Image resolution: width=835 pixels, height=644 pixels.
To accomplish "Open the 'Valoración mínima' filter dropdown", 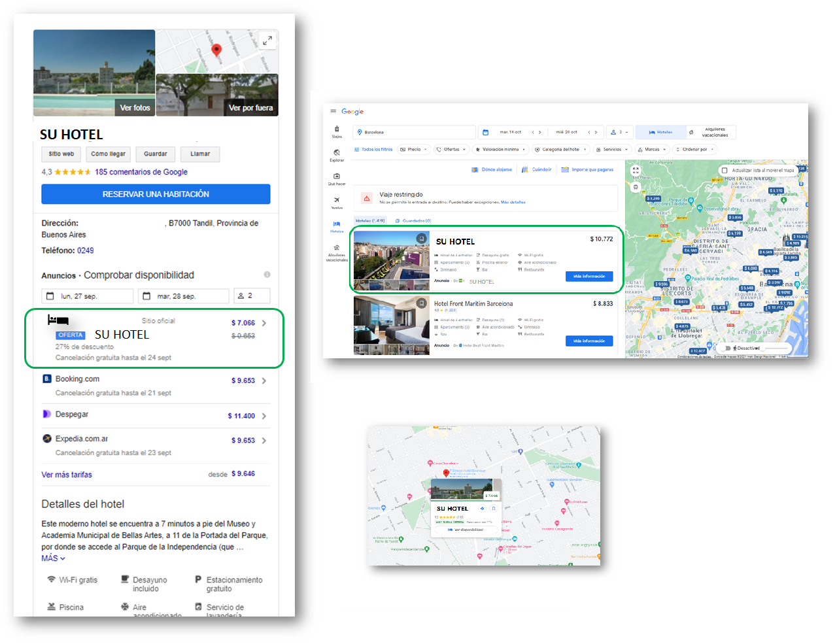I will click(500, 150).
